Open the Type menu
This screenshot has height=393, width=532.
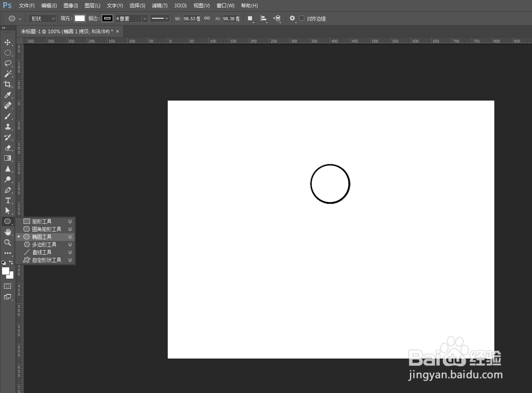pyautogui.click(x=115, y=6)
